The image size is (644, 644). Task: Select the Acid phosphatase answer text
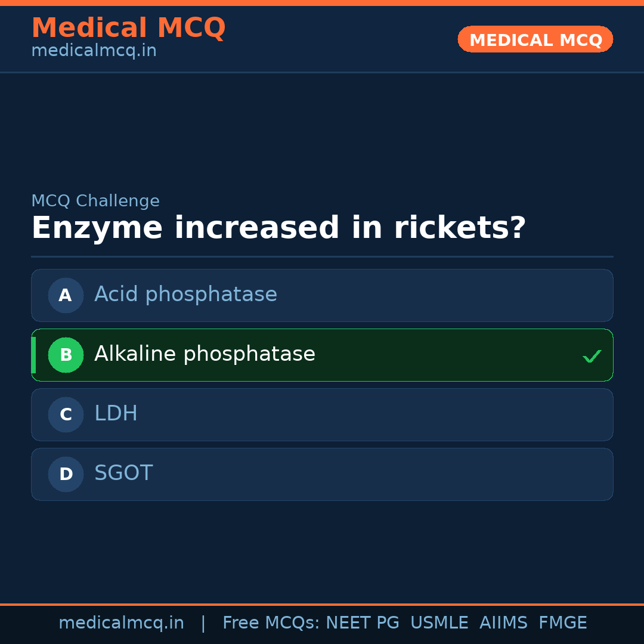coord(185,295)
